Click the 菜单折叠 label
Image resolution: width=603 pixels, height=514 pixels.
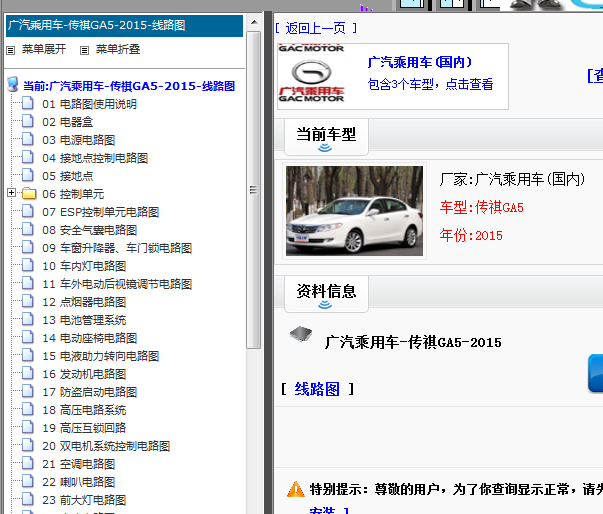(118, 49)
